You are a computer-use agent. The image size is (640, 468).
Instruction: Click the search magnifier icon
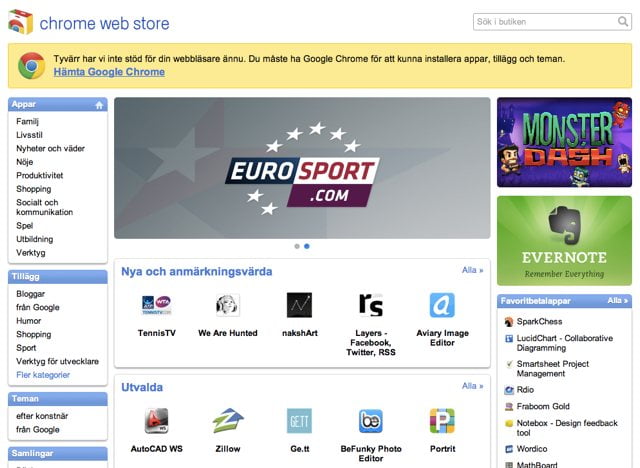[x=623, y=22]
